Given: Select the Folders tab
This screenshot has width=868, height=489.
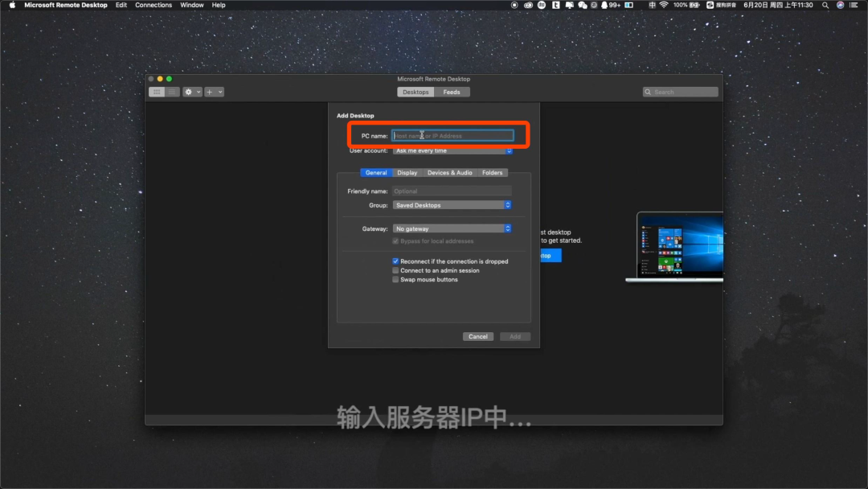Looking at the screenshot, I should point(492,173).
